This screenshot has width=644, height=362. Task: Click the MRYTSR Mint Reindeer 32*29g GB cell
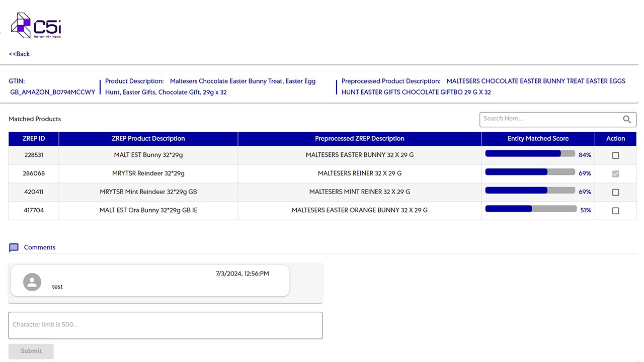pyautogui.click(x=148, y=192)
